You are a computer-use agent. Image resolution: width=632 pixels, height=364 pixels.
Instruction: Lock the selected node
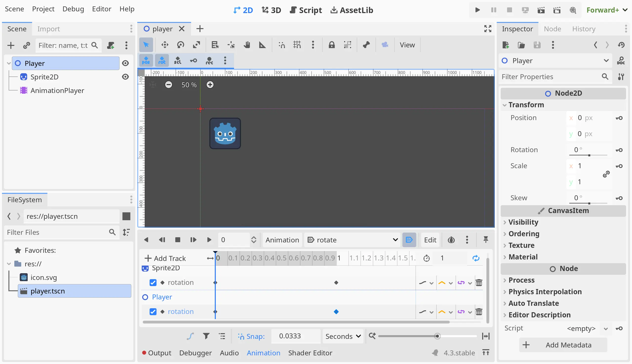coord(332,45)
